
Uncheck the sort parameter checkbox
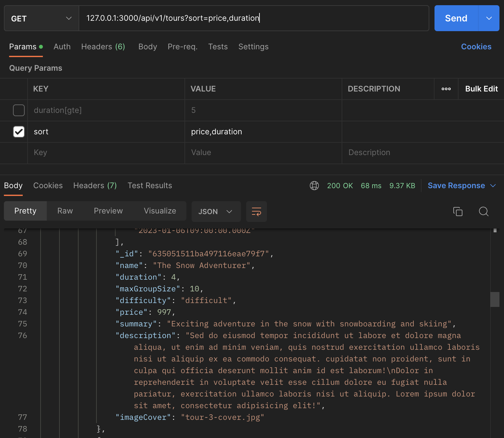(19, 132)
